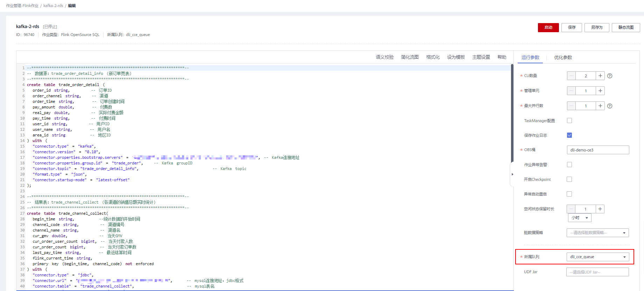The width and height of the screenshot is (644, 291).
Task: Open the help tooltip beside CU数量
Action: (x=610, y=76)
